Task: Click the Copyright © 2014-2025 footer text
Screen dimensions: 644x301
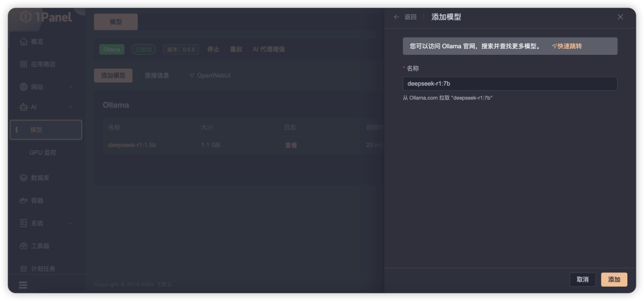Action: [x=133, y=284]
